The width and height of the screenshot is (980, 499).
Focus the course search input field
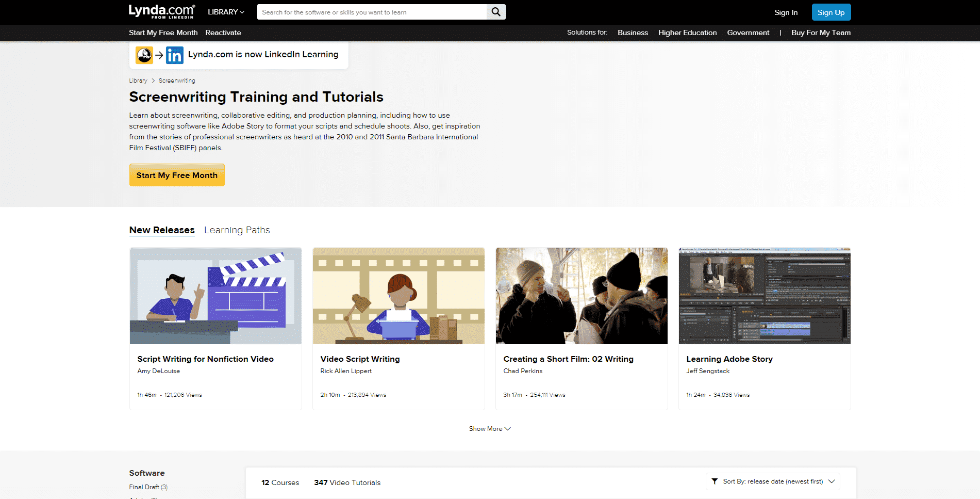[x=372, y=12]
